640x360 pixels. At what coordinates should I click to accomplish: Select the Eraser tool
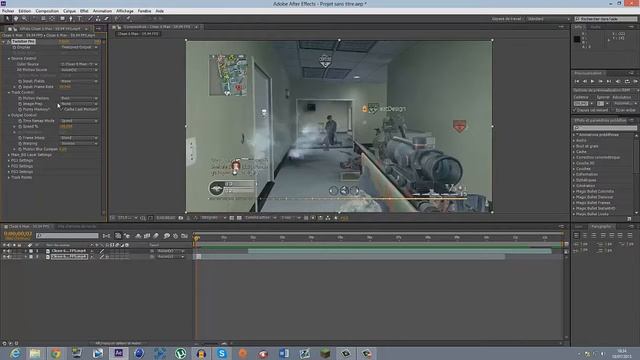pyautogui.click(x=107, y=18)
